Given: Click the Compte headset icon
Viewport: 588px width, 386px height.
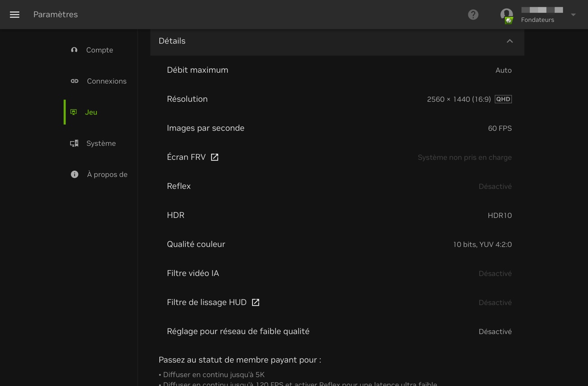Looking at the screenshot, I should coord(74,50).
